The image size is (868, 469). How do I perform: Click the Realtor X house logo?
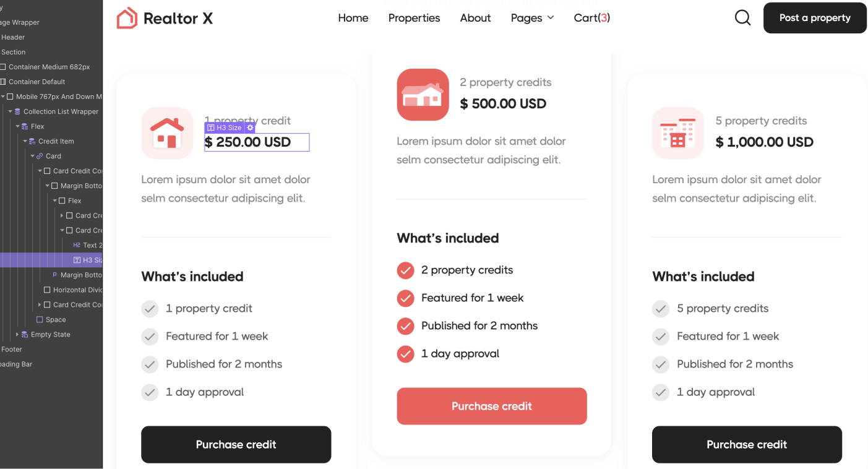(127, 18)
